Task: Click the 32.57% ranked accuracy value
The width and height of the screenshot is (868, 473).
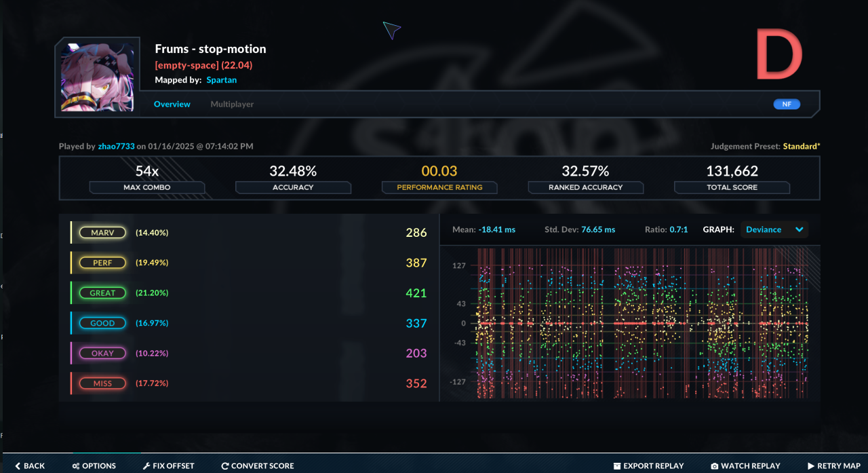Action: click(585, 171)
